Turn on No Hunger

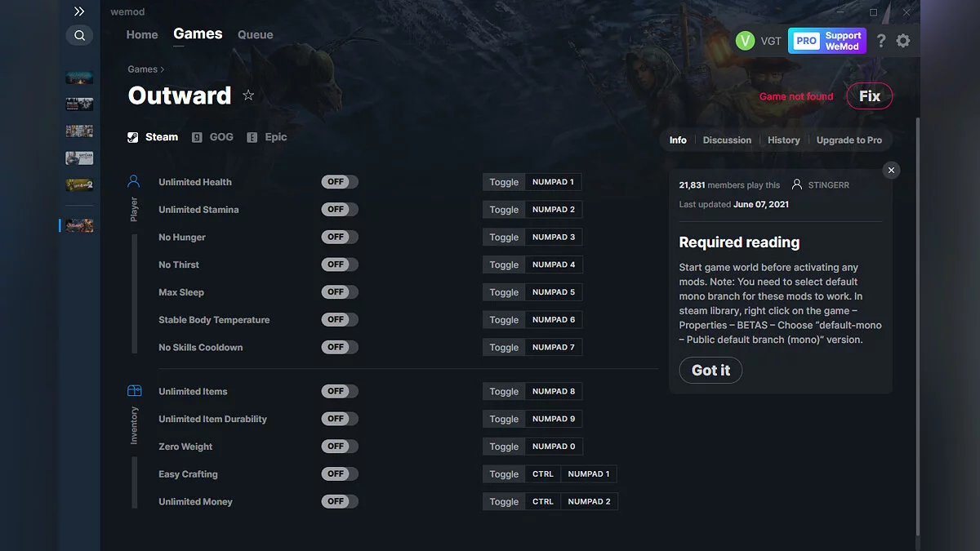[x=339, y=237]
